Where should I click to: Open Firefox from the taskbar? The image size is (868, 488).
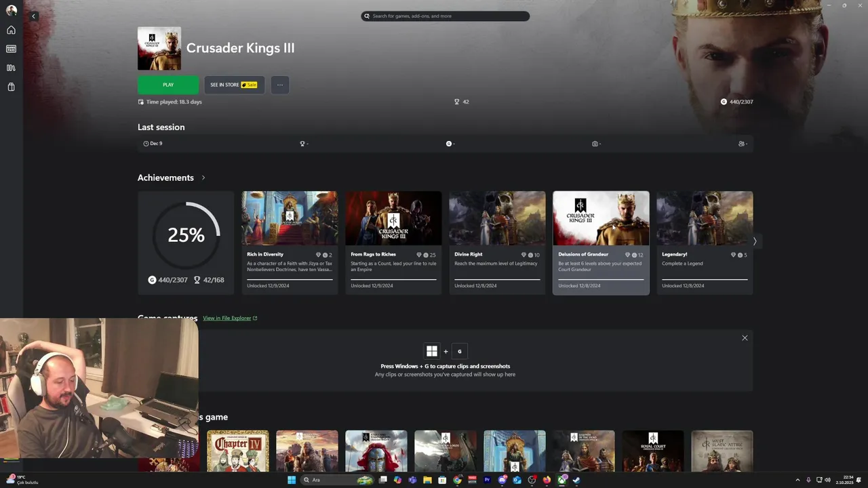547,480
